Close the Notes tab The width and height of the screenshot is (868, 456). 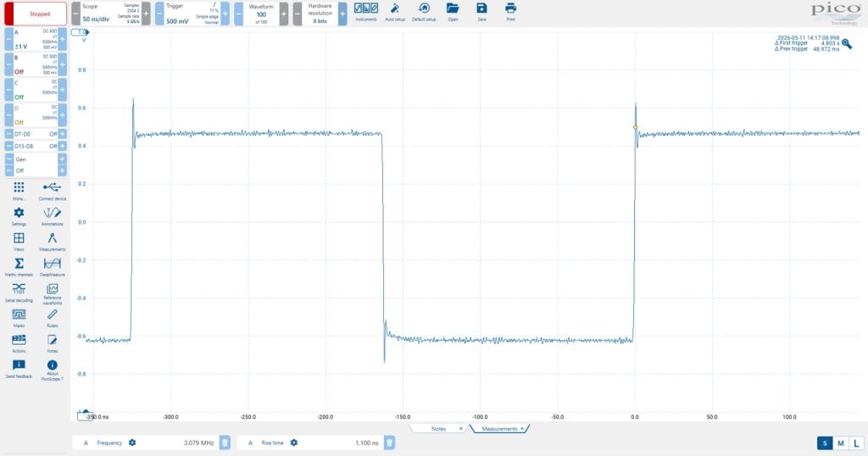pos(461,429)
